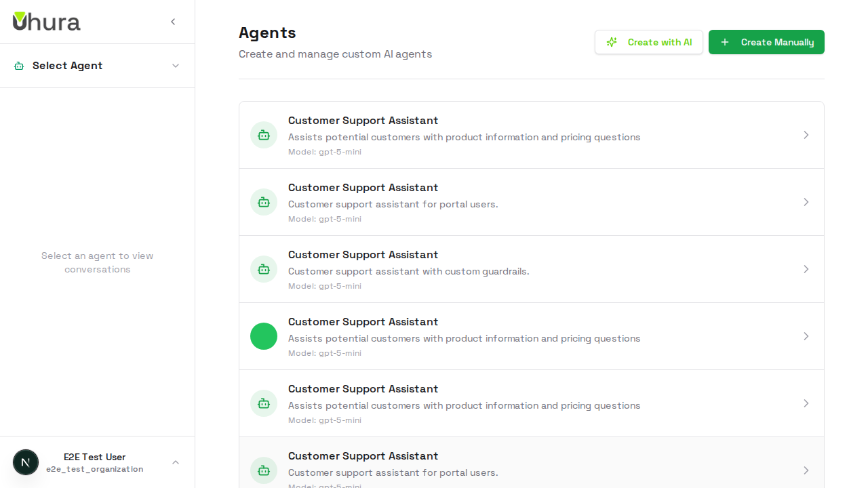The width and height of the screenshot is (868, 488).
Task: Click the E2E Test User name
Action: (94, 457)
